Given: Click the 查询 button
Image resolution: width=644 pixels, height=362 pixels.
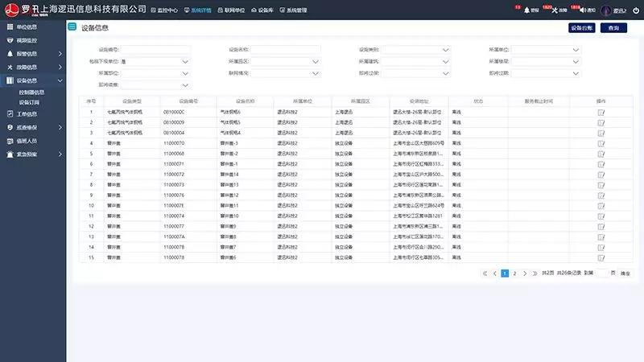Looking at the screenshot, I should coord(614,28).
